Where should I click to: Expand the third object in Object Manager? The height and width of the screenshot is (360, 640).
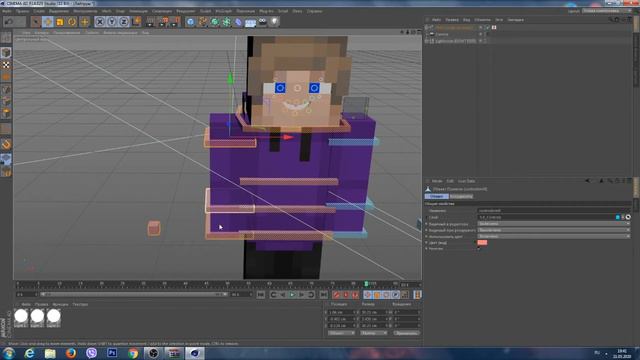click(427, 41)
